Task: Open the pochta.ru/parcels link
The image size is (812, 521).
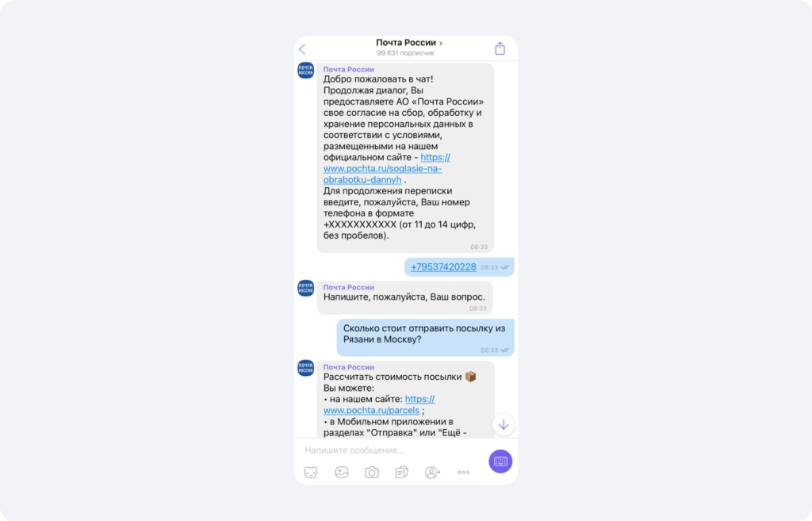Action: pyautogui.click(x=379, y=404)
